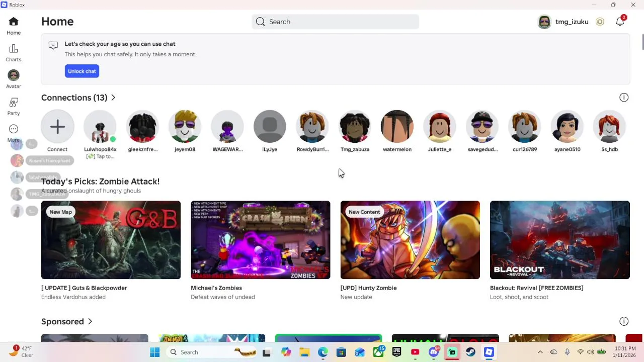Viewport: 644px width, 362px height.
Task: Open the Charts page from sidebar
Action: coord(14,53)
